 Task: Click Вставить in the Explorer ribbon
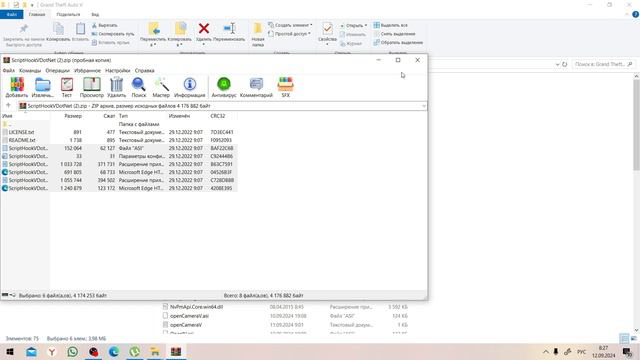pyautogui.click(x=80, y=32)
